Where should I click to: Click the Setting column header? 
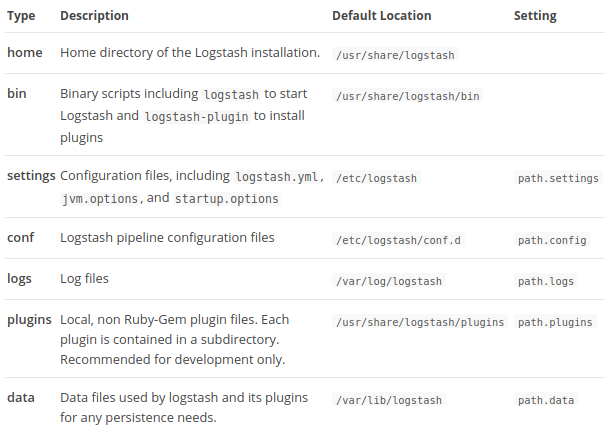[x=535, y=16]
